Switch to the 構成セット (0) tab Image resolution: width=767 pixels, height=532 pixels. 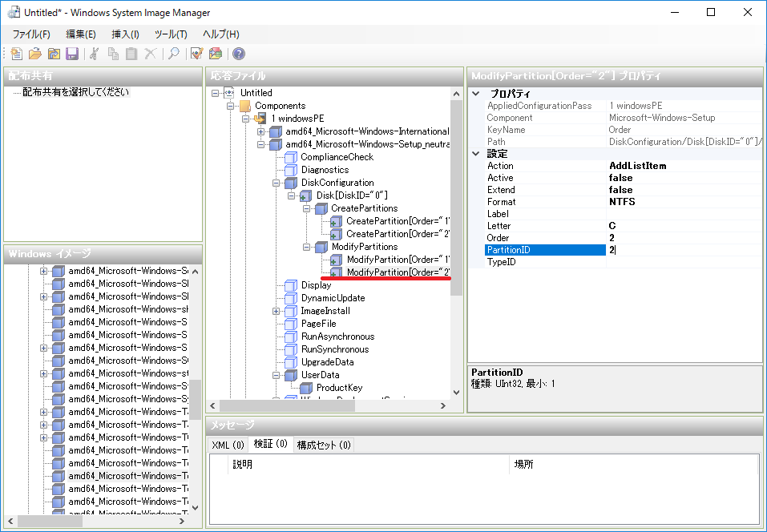click(324, 445)
